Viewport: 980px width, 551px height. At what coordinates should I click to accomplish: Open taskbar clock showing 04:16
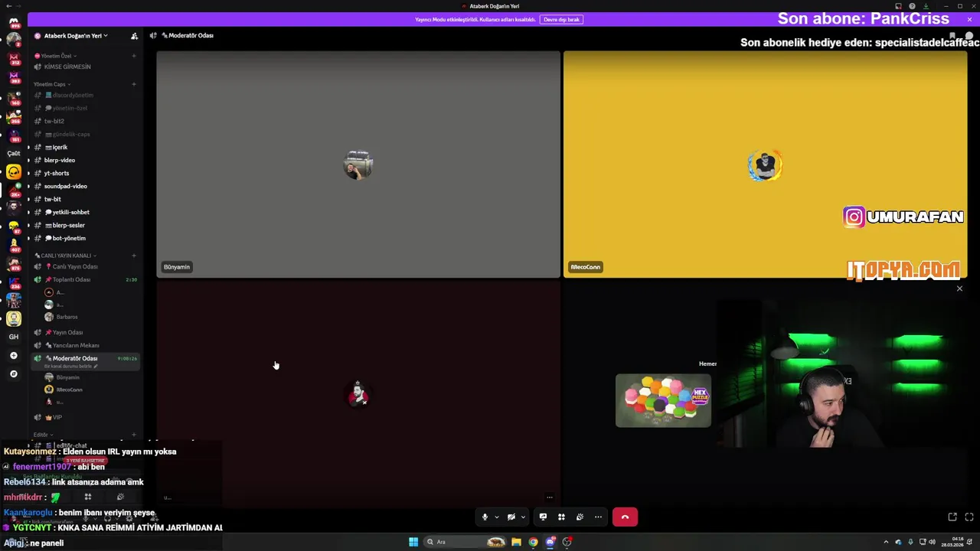point(952,542)
